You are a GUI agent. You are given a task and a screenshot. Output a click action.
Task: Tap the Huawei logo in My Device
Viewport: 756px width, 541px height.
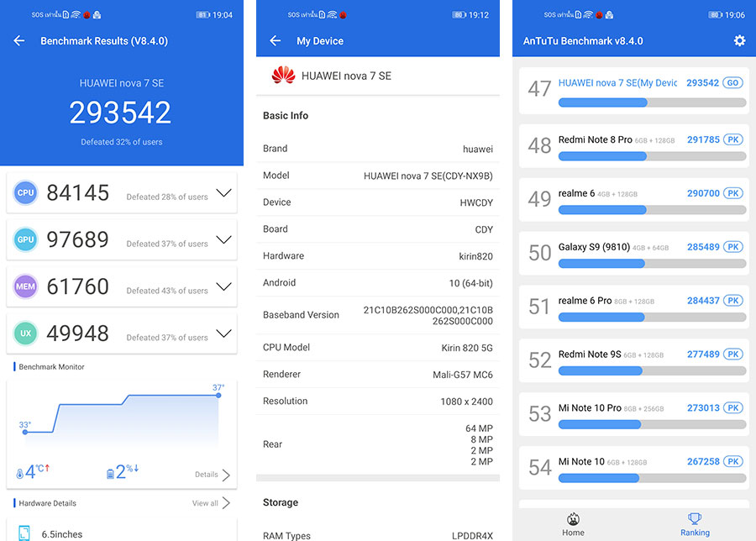tap(283, 76)
